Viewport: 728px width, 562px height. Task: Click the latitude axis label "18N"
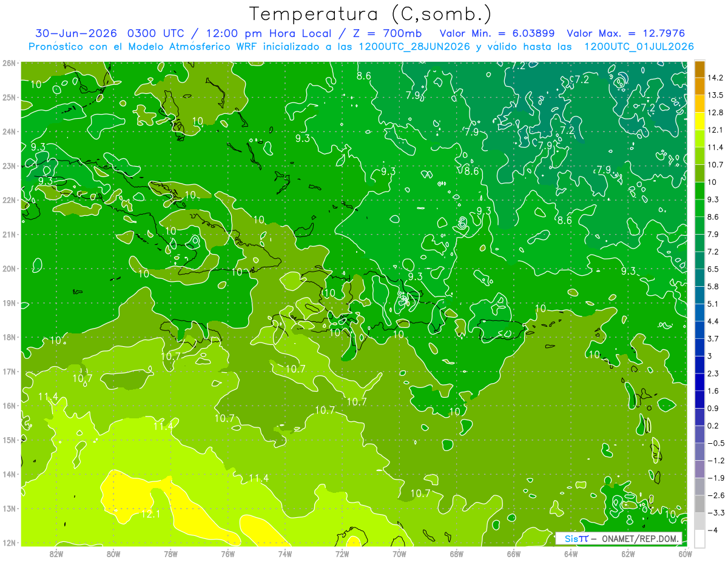click(8, 337)
